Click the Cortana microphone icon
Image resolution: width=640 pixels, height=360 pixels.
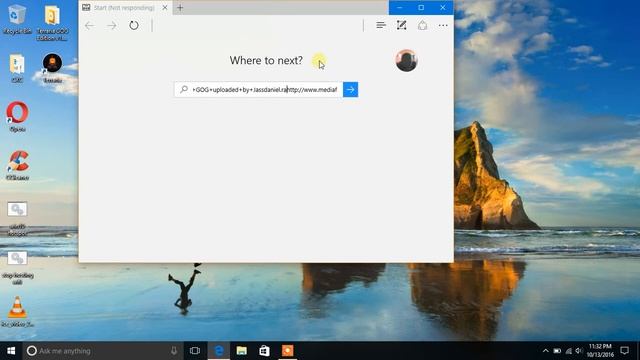click(x=174, y=351)
